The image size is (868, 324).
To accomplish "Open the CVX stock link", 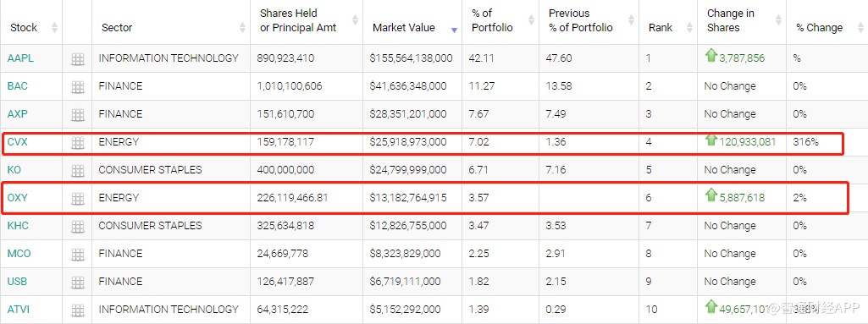I will tap(17, 142).
